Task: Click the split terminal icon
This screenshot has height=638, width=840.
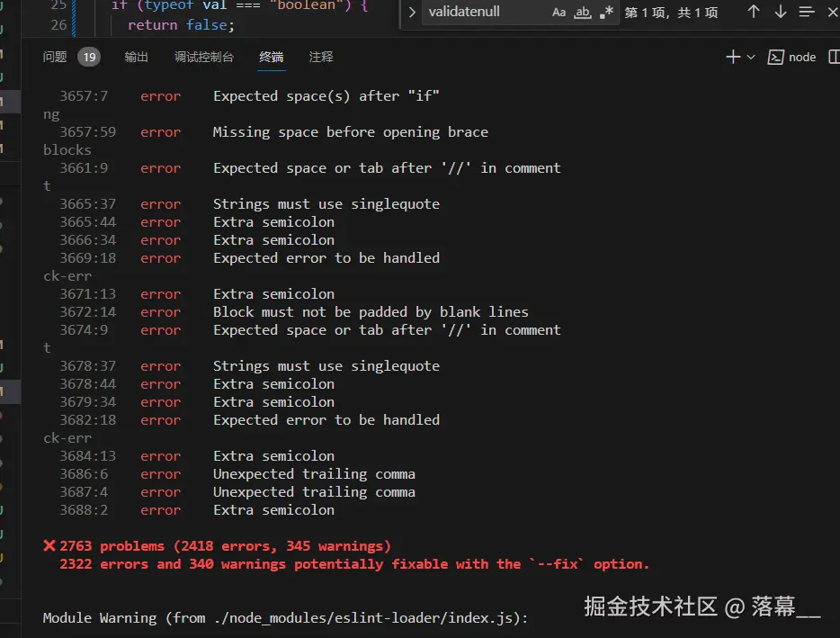Action: [834, 57]
